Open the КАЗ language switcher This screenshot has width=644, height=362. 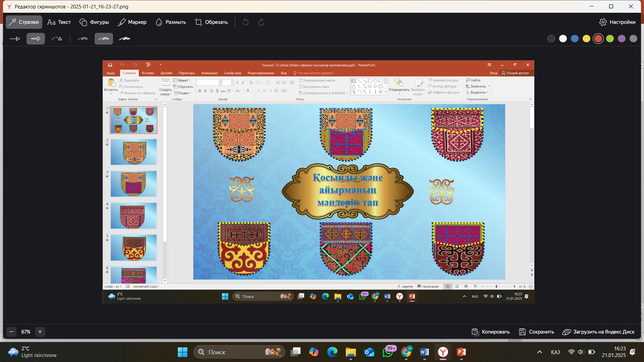click(555, 352)
